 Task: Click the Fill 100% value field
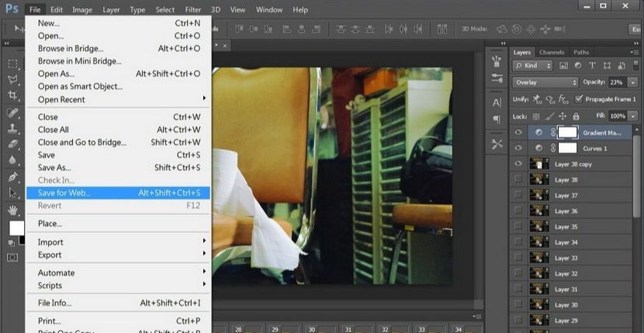[x=618, y=116]
